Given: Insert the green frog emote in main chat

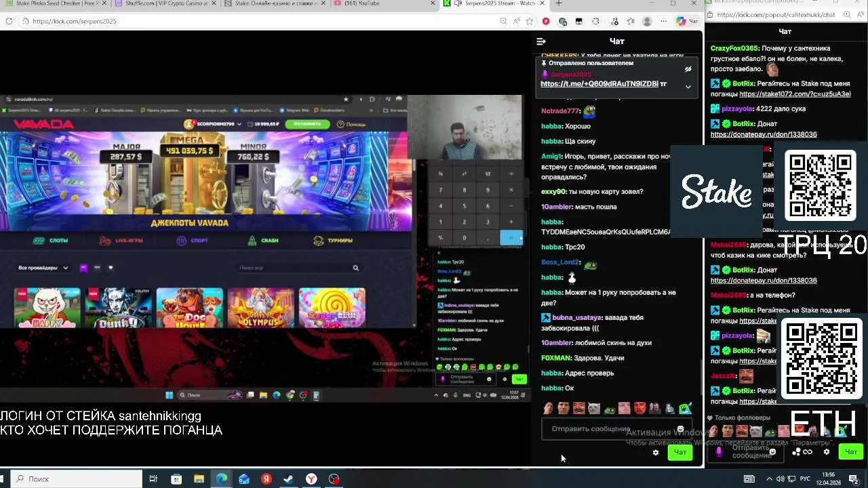Looking at the screenshot, I should coord(609,409).
